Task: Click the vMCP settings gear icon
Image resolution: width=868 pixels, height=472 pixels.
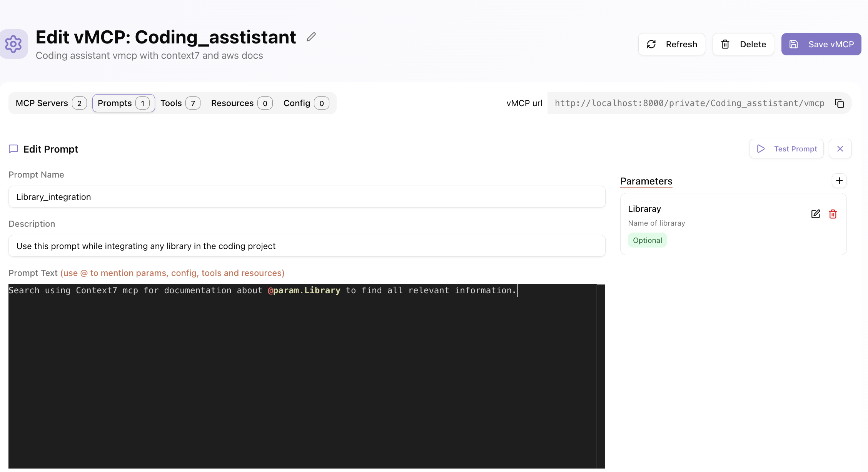Action: pos(14,44)
